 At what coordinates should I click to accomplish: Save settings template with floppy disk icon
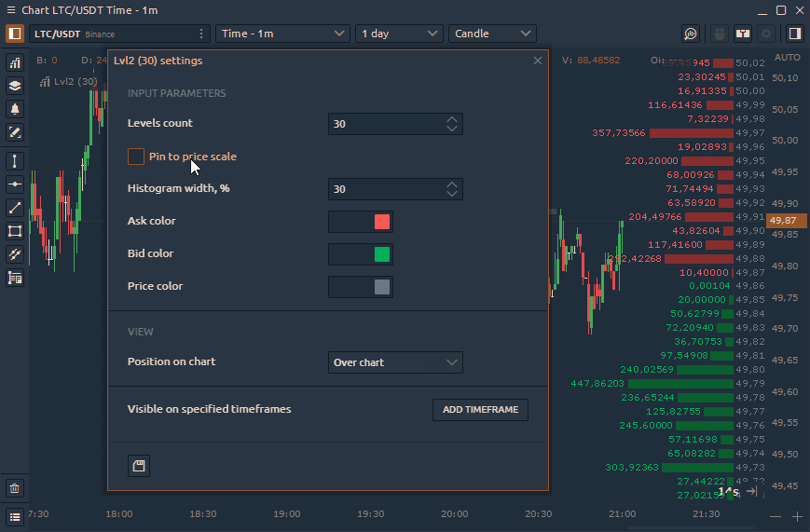pos(139,466)
